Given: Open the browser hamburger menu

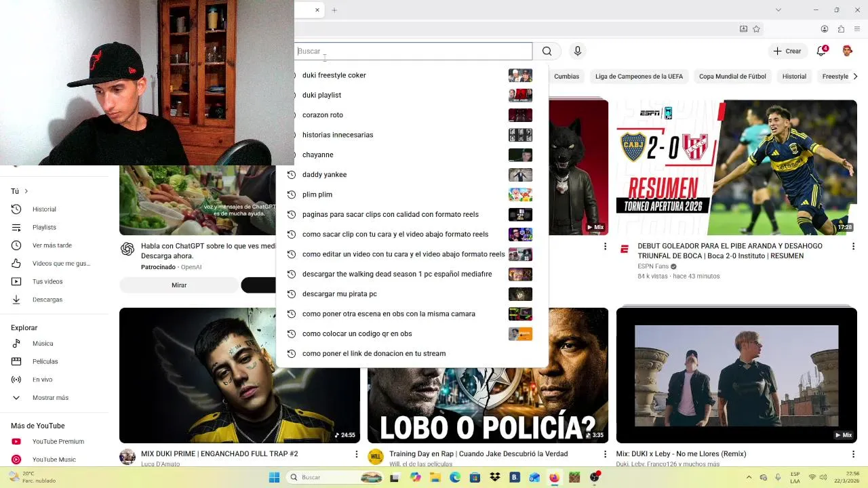Looking at the screenshot, I should click(857, 29).
